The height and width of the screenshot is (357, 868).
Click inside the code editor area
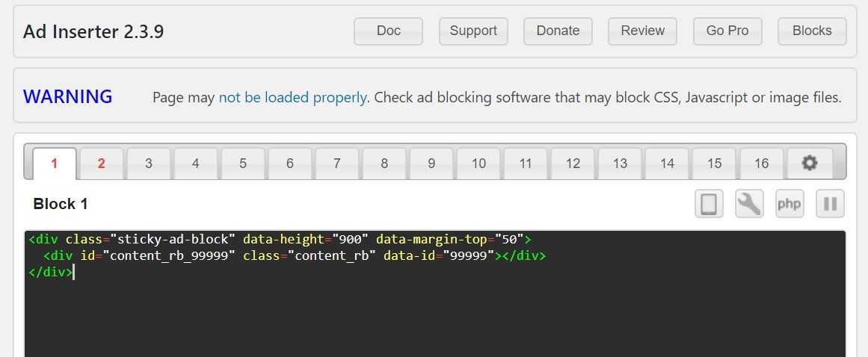click(x=434, y=314)
